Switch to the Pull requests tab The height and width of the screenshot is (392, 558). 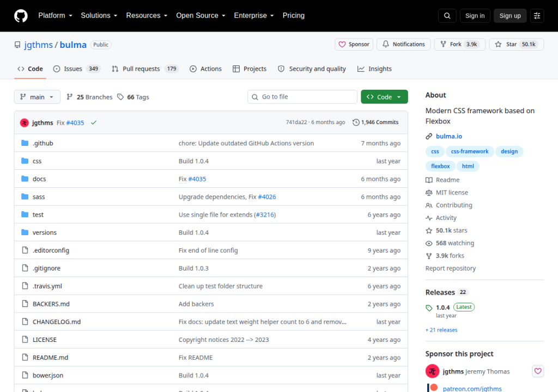coord(145,69)
